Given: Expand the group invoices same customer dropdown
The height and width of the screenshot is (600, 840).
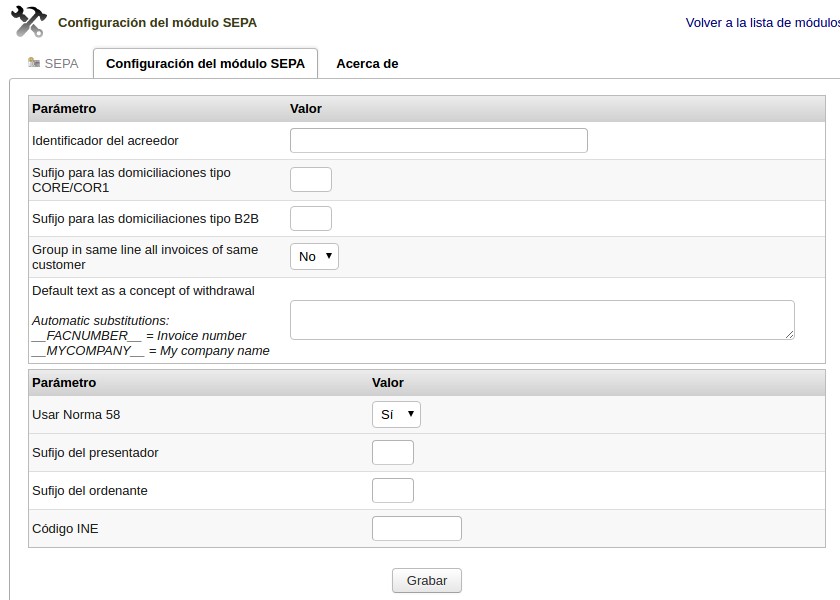Looking at the screenshot, I should [314, 257].
